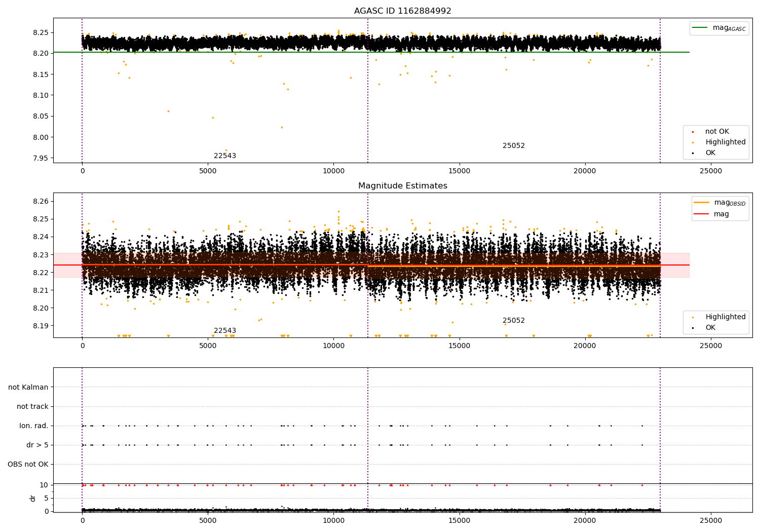Click the 25052 label in the top plot

click(x=514, y=146)
